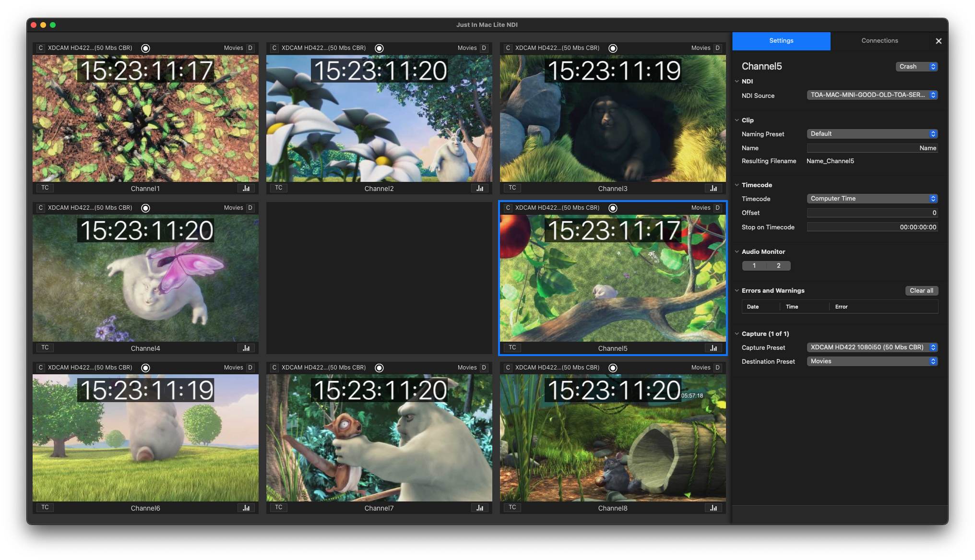Show audio meters icon for Channel5

click(713, 348)
